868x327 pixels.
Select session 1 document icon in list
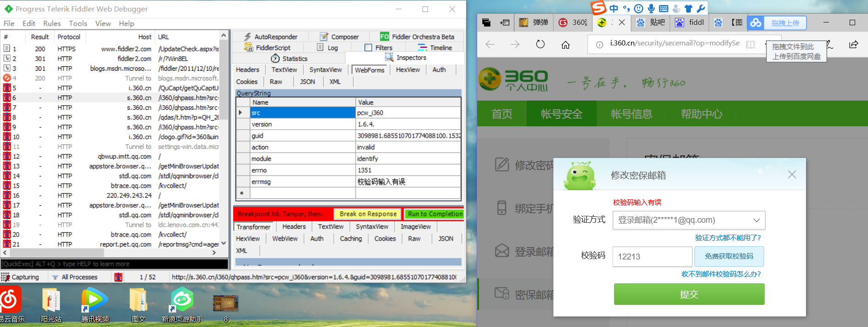pos(7,49)
